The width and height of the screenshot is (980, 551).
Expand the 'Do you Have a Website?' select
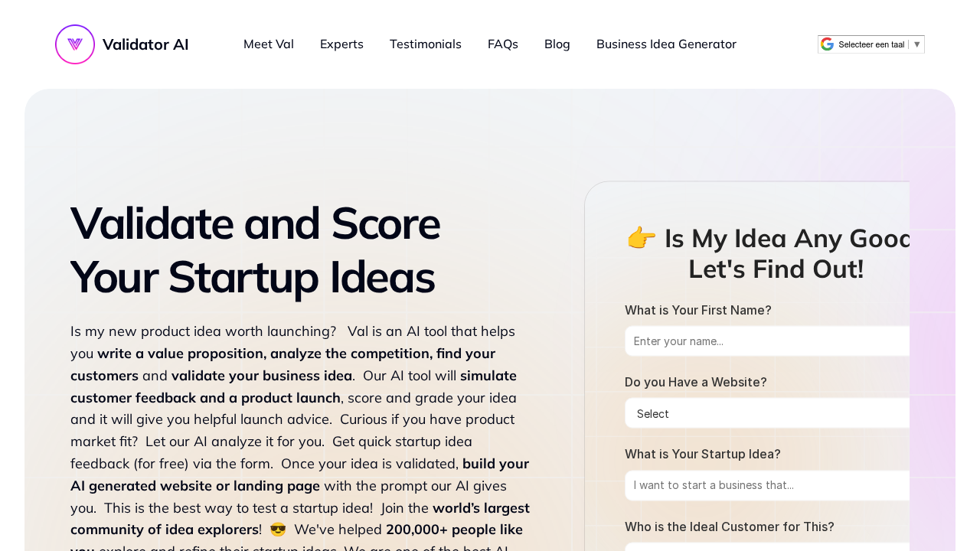(x=767, y=413)
